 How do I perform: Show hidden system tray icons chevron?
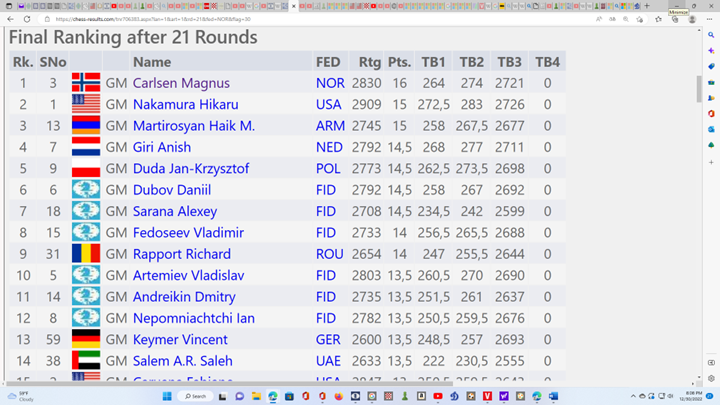click(x=634, y=396)
